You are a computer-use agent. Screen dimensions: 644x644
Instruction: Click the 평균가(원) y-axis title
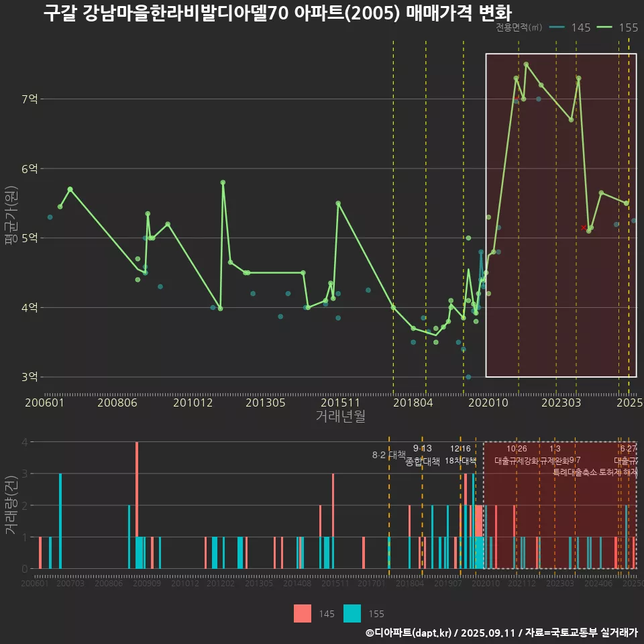10,218
